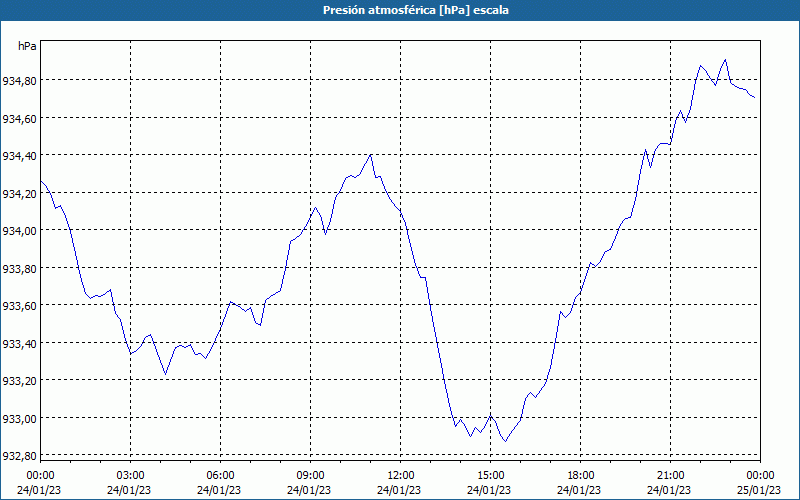Click the pressure curve minimum near 15:30
Image resolution: width=800 pixels, height=500 pixels.
[x=505, y=441]
